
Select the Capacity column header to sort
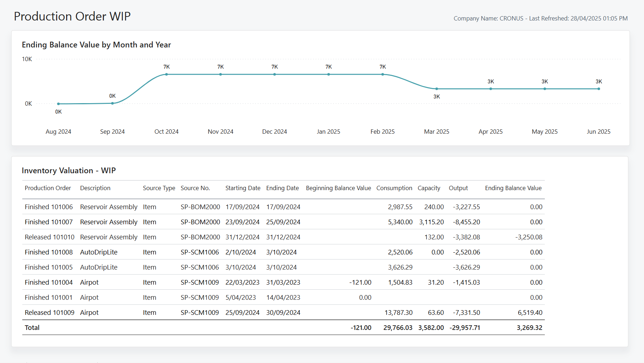(429, 188)
